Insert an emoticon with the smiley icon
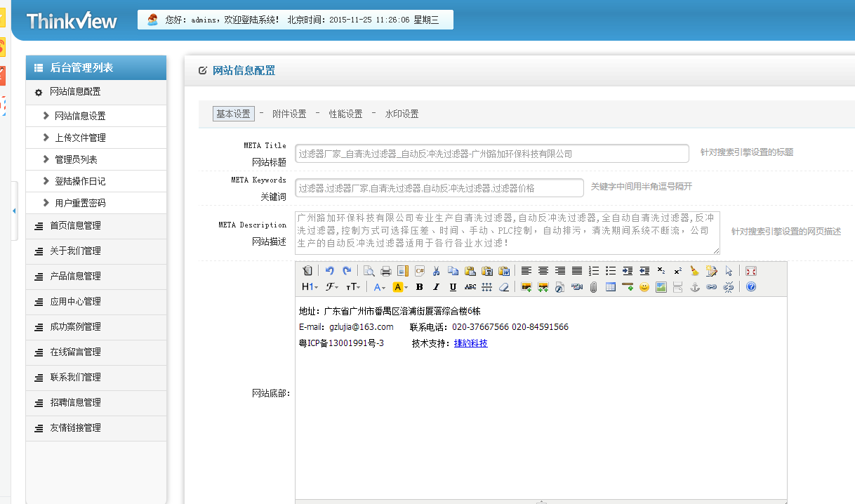 pyautogui.click(x=644, y=287)
